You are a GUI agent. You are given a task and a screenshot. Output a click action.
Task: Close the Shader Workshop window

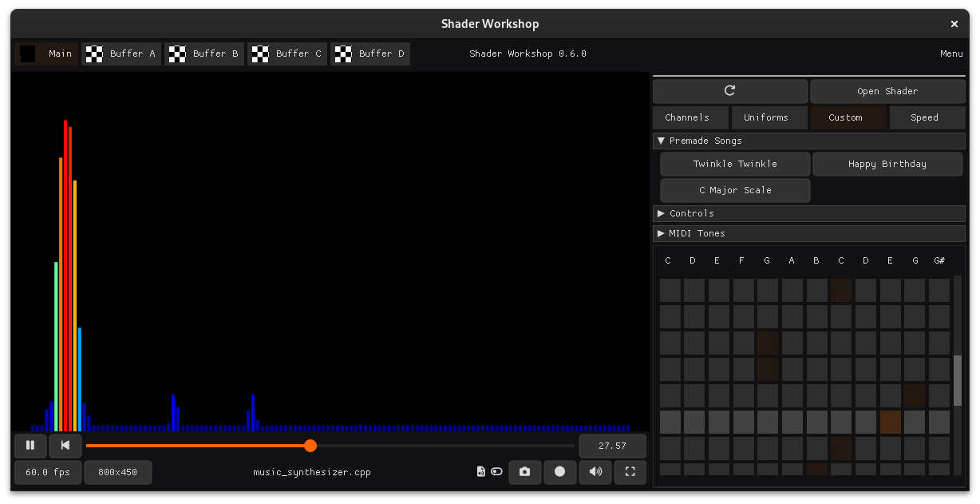click(954, 24)
